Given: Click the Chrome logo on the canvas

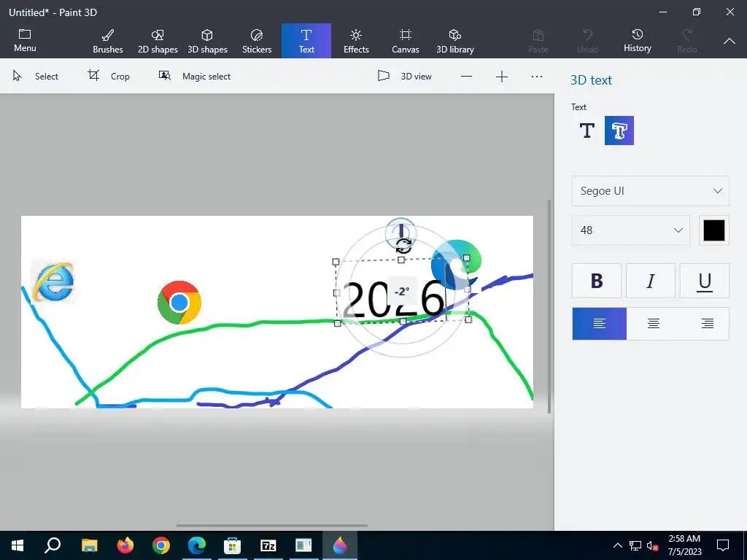Looking at the screenshot, I should [x=179, y=303].
